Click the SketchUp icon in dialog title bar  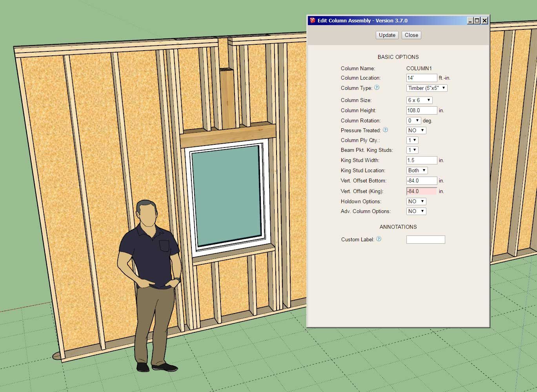(x=312, y=20)
